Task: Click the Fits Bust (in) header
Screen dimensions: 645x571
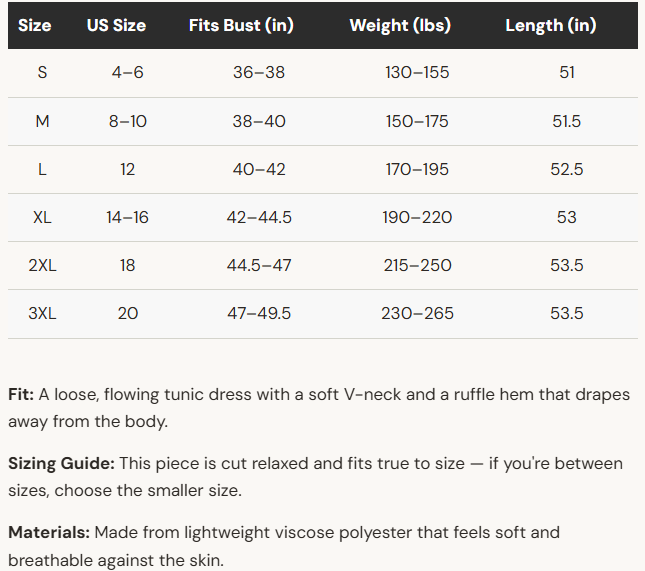Action: (x=241, y=26)
